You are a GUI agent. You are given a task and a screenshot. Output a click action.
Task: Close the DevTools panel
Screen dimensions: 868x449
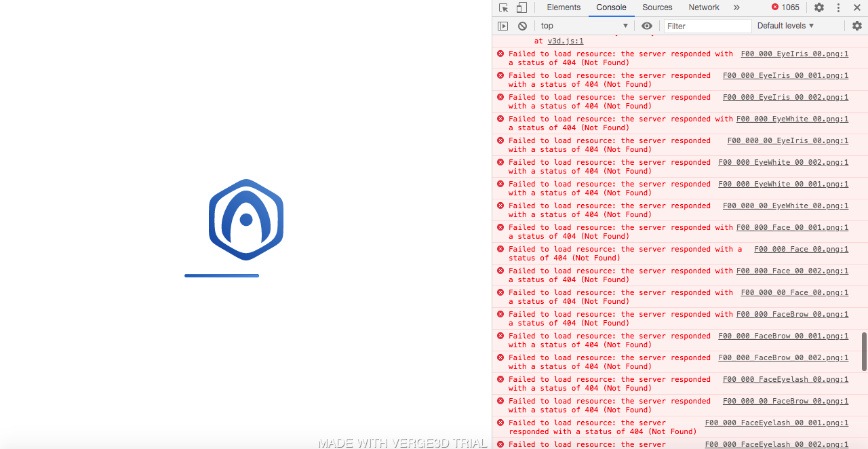point(857,7)
